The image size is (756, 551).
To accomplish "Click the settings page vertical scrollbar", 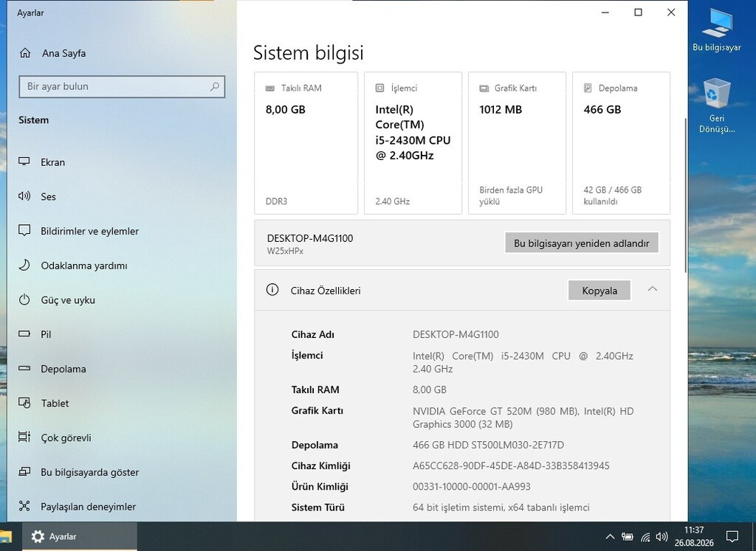I will point(685,195).
